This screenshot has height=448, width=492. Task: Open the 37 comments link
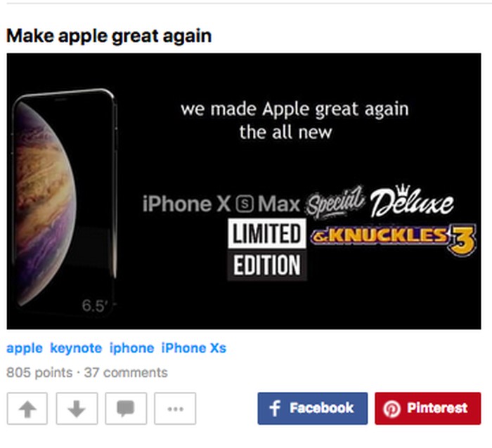(x=126, y=372)
